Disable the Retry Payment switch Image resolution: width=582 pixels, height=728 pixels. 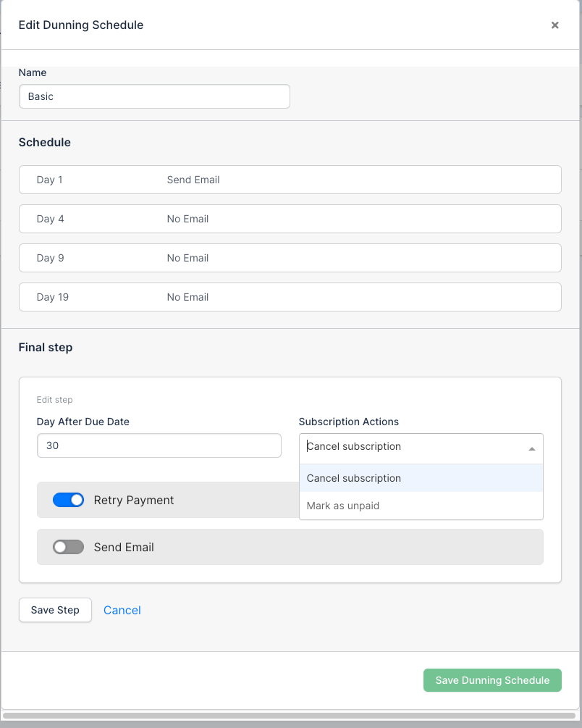coord(69,501)
